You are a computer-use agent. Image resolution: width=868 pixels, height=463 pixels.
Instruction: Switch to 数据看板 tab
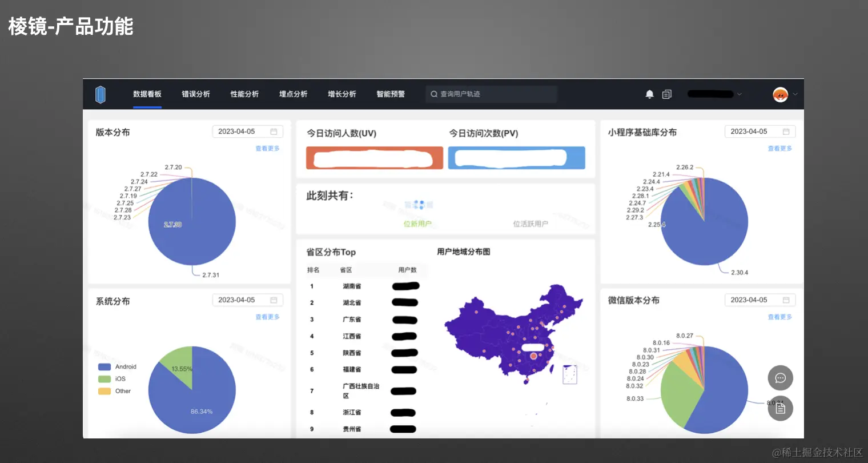(x=147, y=94)
